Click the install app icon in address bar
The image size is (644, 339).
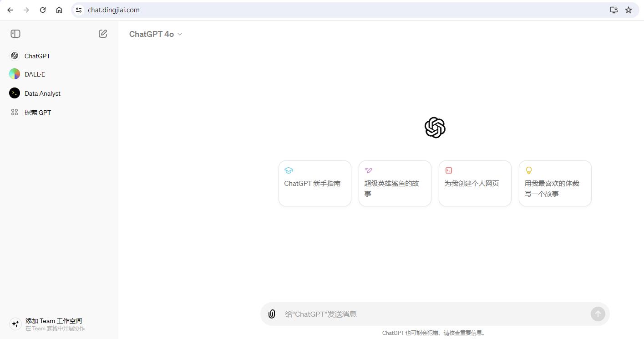[614, 10]
